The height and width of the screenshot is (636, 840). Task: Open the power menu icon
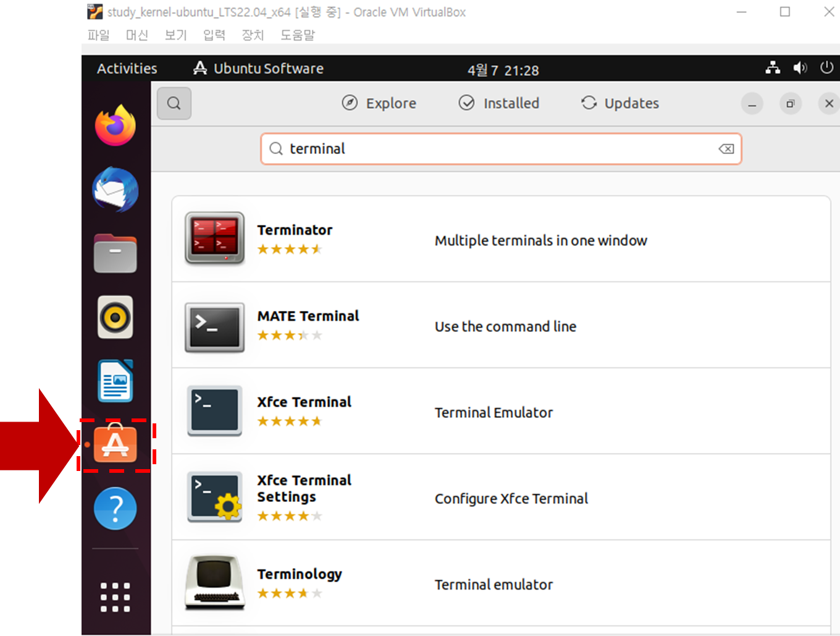pos(826,68)
